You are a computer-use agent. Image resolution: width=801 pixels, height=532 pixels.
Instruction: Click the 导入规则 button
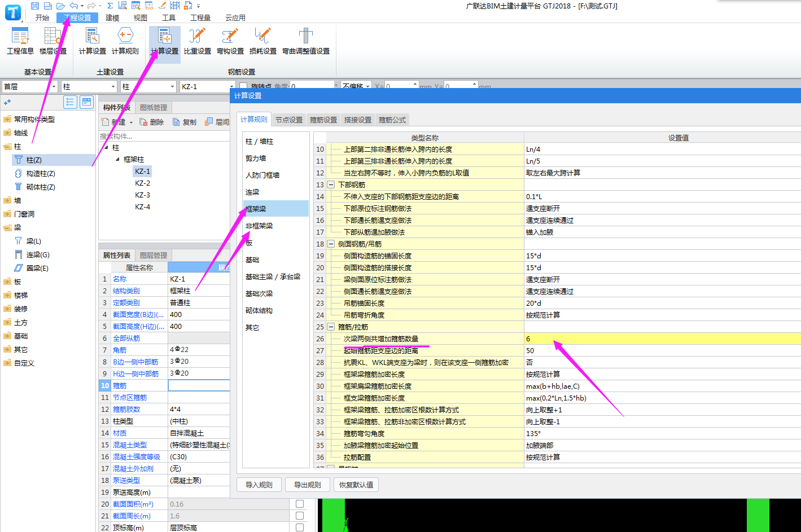tap(259, 485)
